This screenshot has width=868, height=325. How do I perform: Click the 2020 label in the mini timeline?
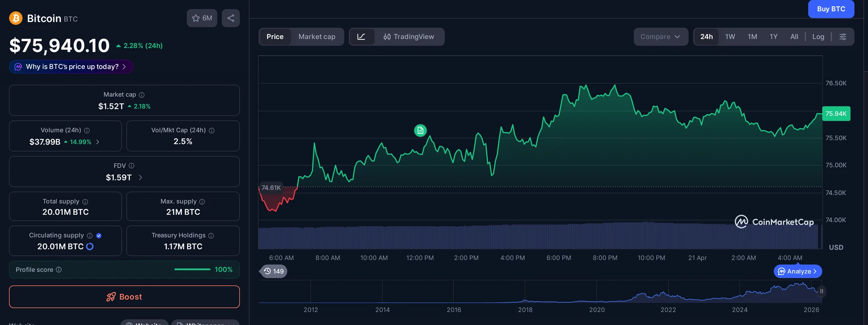click(597, 310)
